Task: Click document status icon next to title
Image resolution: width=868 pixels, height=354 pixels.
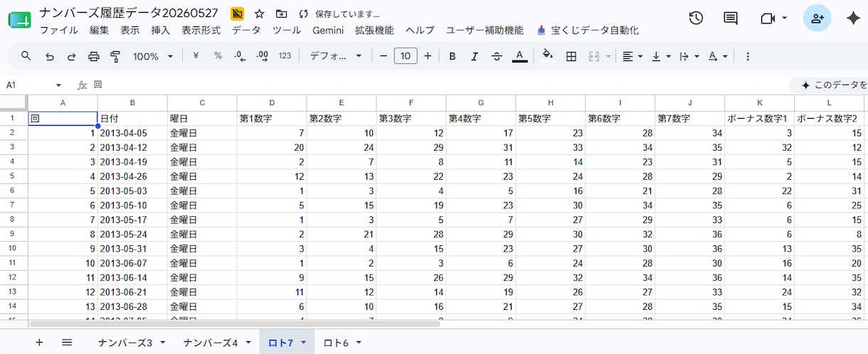Action: click(238, 14)
